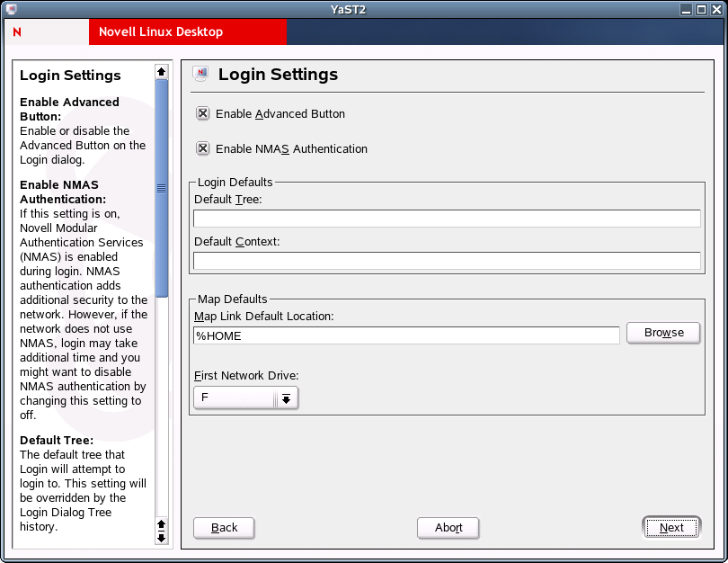Click the help panel scrollbar thumb
Viewport: 728px width, 563px height.
coord(161,188)
